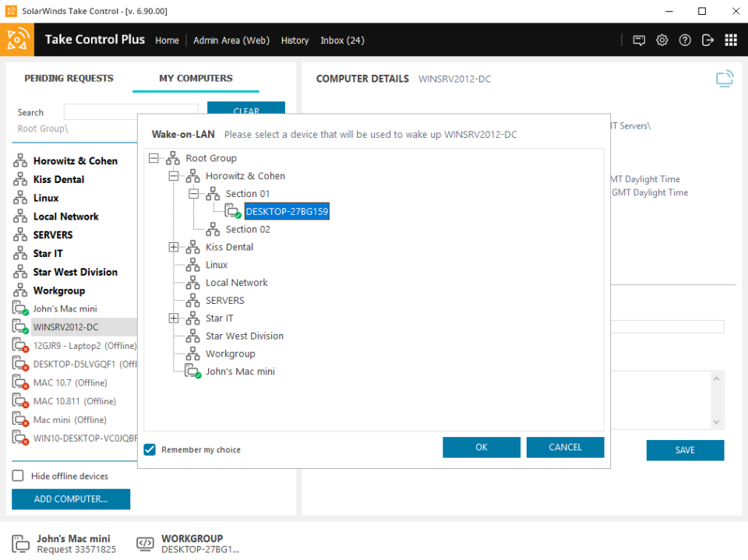Expand the Star IT tree node
Screen dimensions: 748x560
click(173, 318)
